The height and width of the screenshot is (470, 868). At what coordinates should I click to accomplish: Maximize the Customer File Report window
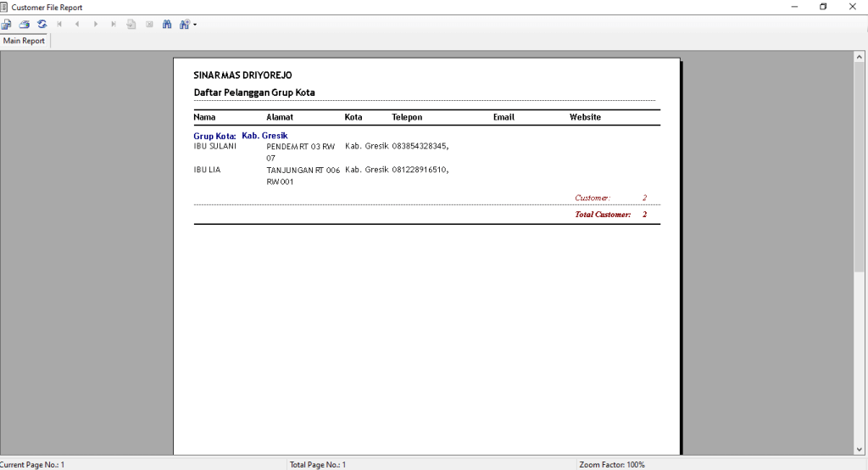(822, 7)
